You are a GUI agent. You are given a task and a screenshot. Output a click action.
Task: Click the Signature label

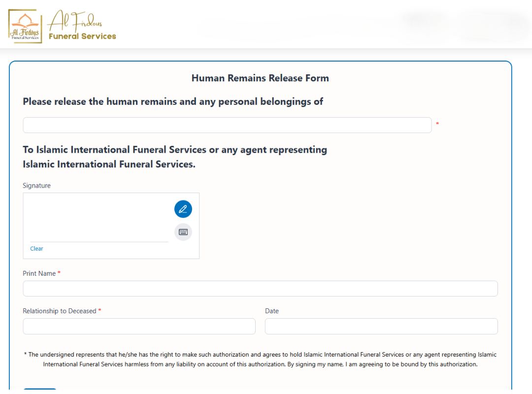(x=36, y=186)
